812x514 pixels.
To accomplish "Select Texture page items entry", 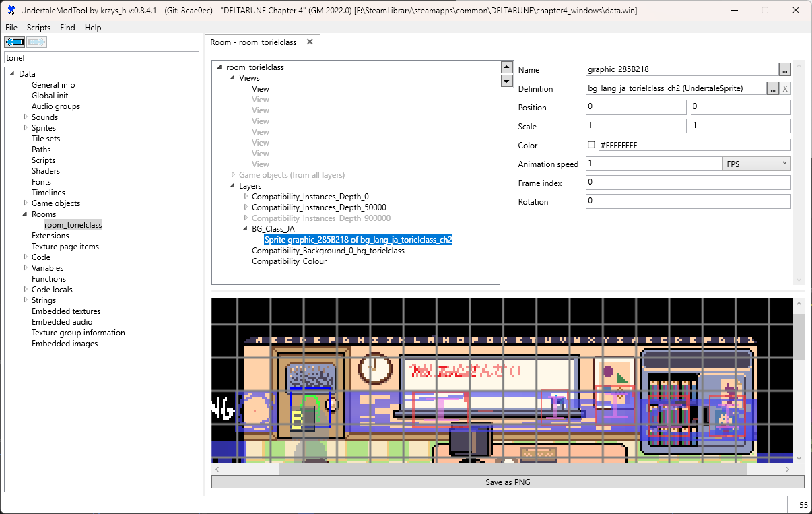I will pos(65,247).
